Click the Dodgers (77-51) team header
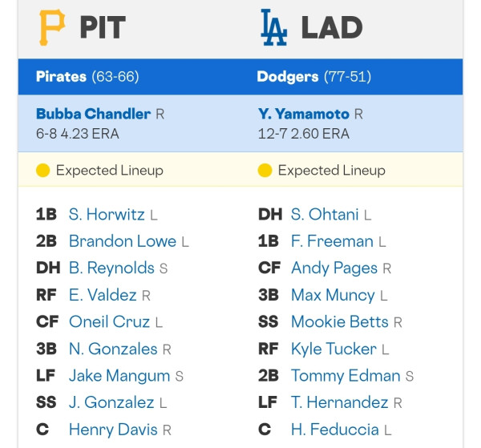Viewport: 481px width, 448px height. pos(314,77)
